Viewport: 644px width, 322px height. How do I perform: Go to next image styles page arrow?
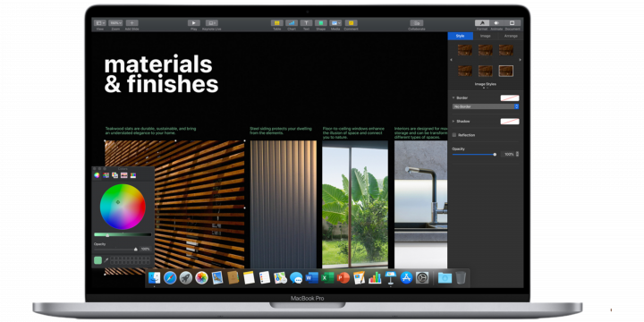coord(520,60)
